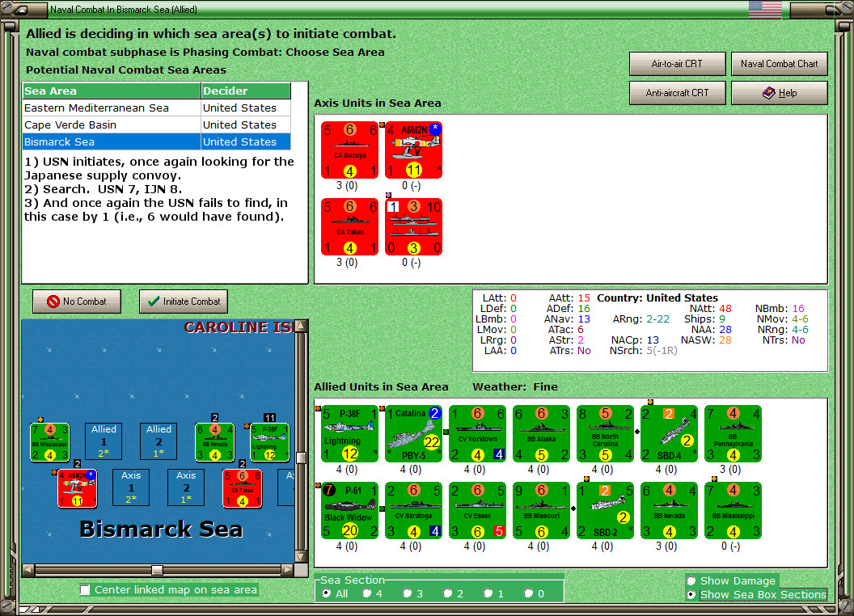Select sea section 1 radio button

(x=488, y=593)
